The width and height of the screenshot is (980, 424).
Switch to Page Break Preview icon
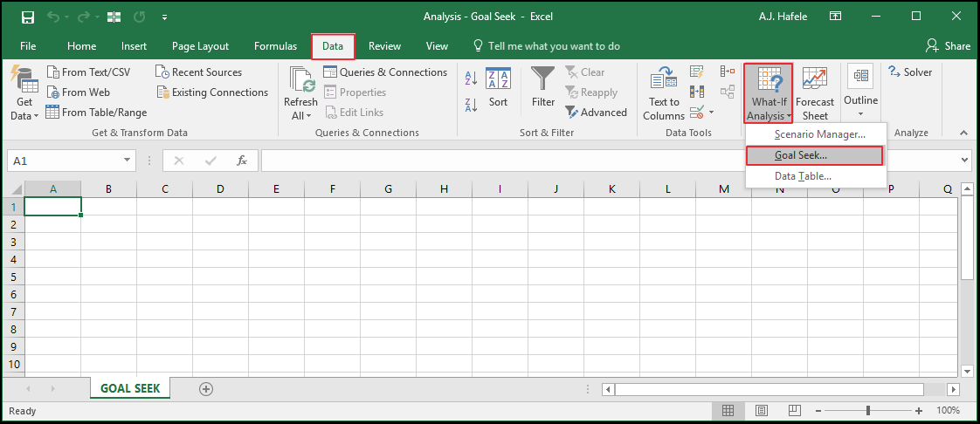[794, 410]
